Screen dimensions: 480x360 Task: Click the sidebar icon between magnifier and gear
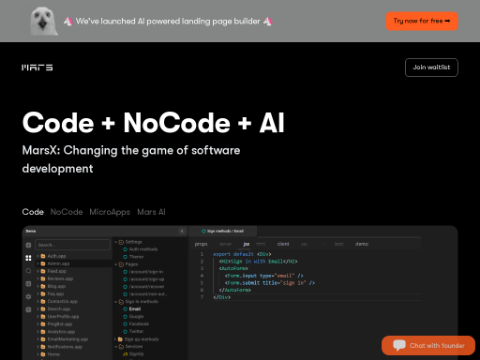click(x=28, y=284)
